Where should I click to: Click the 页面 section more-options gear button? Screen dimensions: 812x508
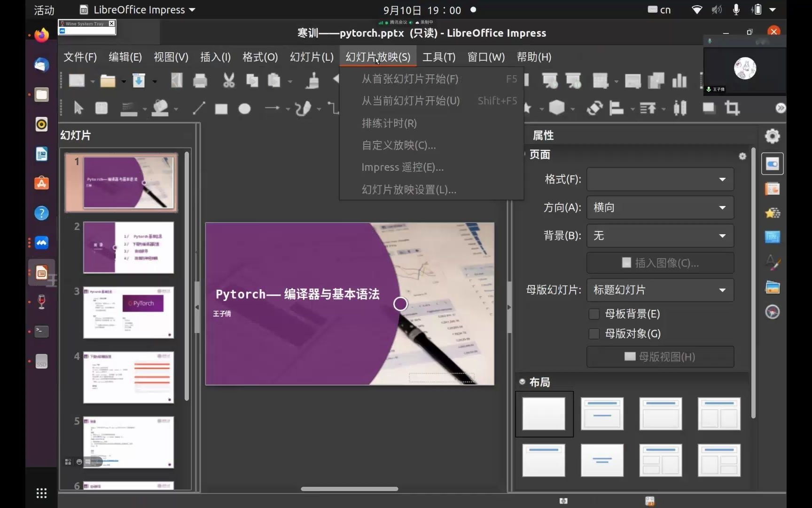[x=742, y=156]
